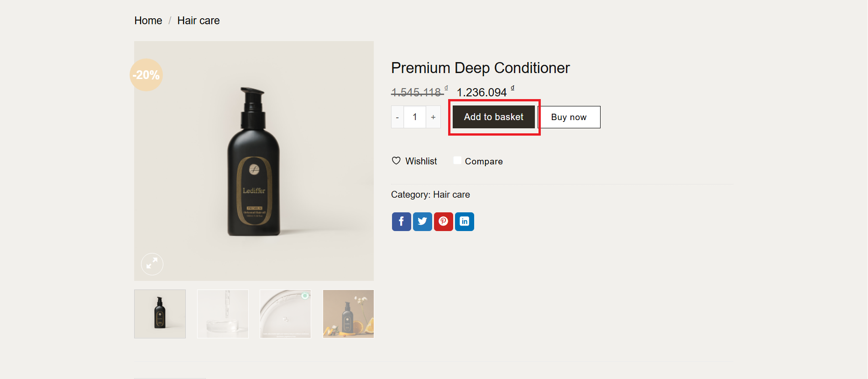This screenshot has height=379, width=868.
Task: Click the quantity input field
Action: pos(415,117)
